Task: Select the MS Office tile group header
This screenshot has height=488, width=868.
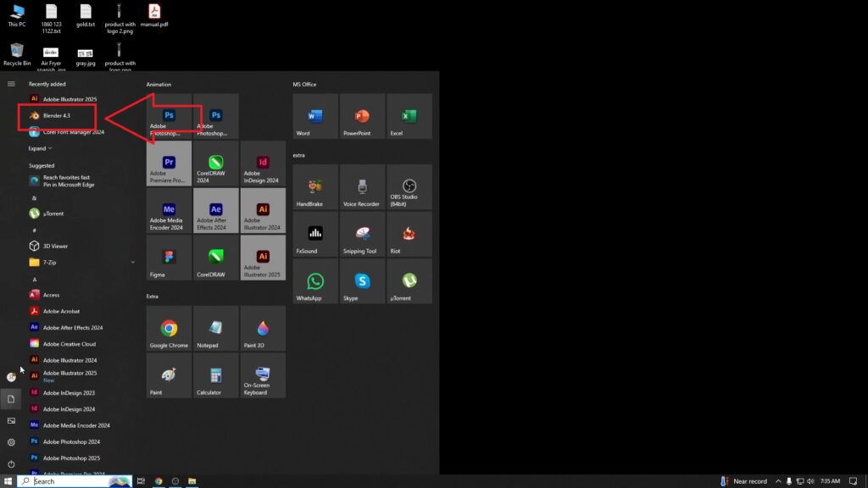Action: click(x=304, y=85)
